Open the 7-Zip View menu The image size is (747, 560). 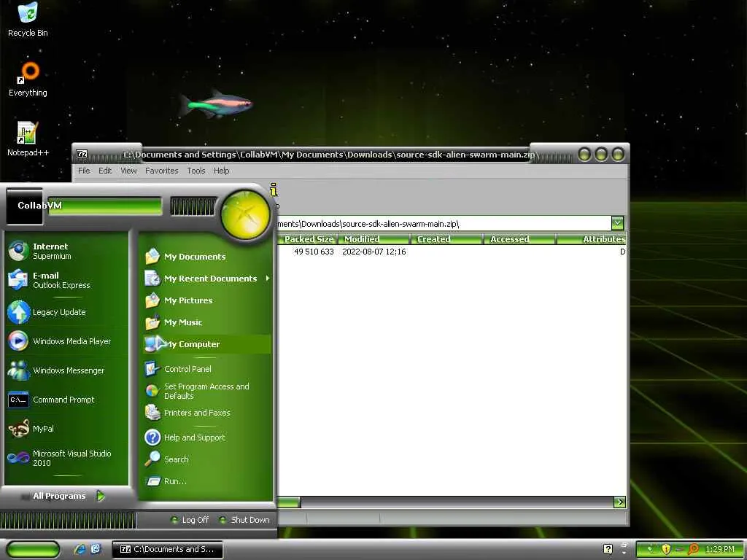[128, 171]
